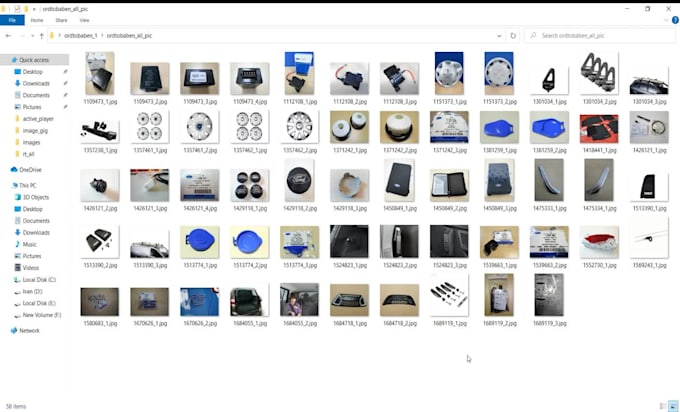
Task: Open the File menu tab
Action: coord(12,20)
